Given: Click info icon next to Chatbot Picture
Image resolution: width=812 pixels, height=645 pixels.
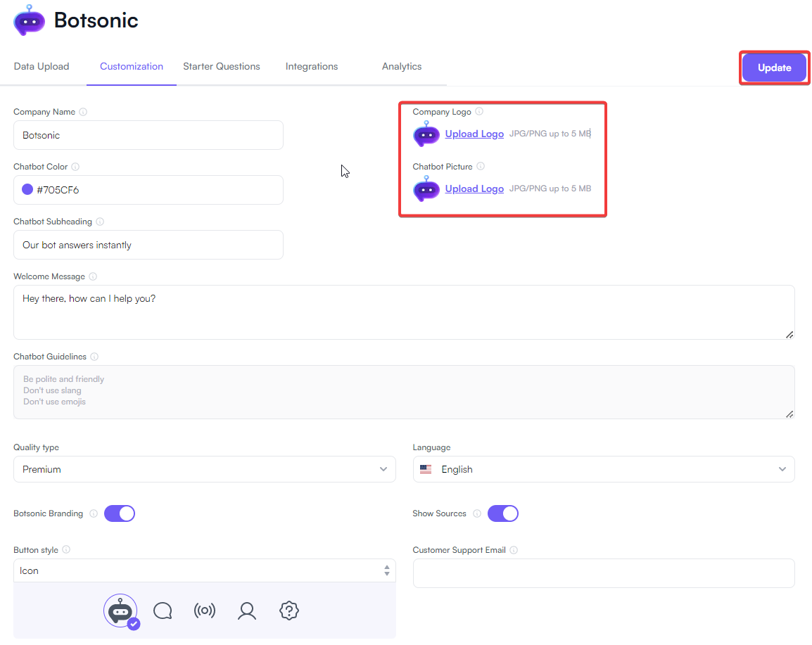Looking at the screenshot, I should pyautogui.click(x=481, y=166).
